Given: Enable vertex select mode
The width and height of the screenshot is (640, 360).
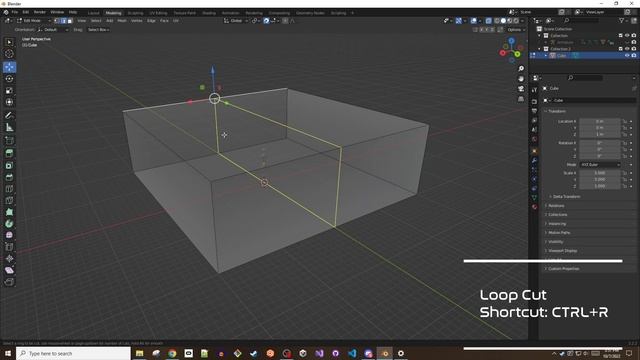Looking at the screenshot, I should pos(57,20).
